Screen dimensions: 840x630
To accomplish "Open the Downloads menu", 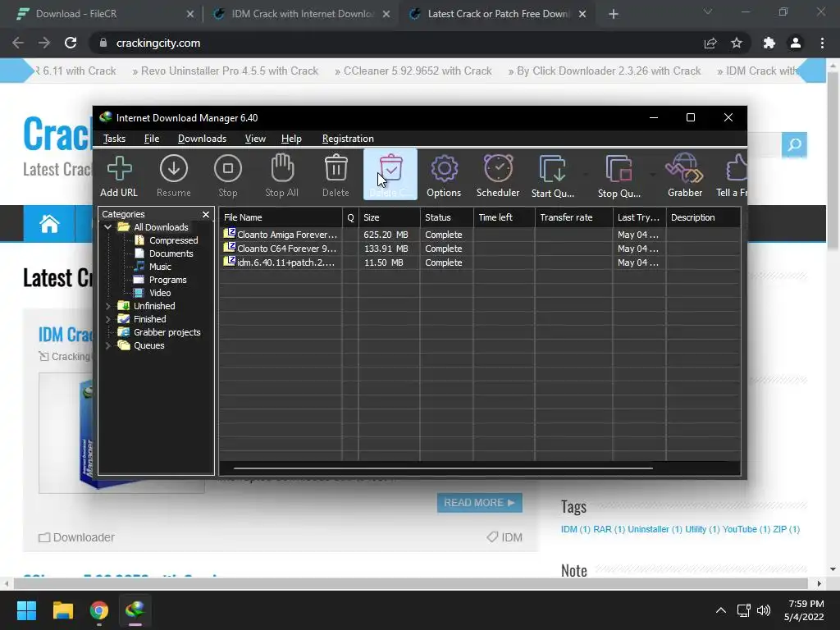I will [202, 139].
